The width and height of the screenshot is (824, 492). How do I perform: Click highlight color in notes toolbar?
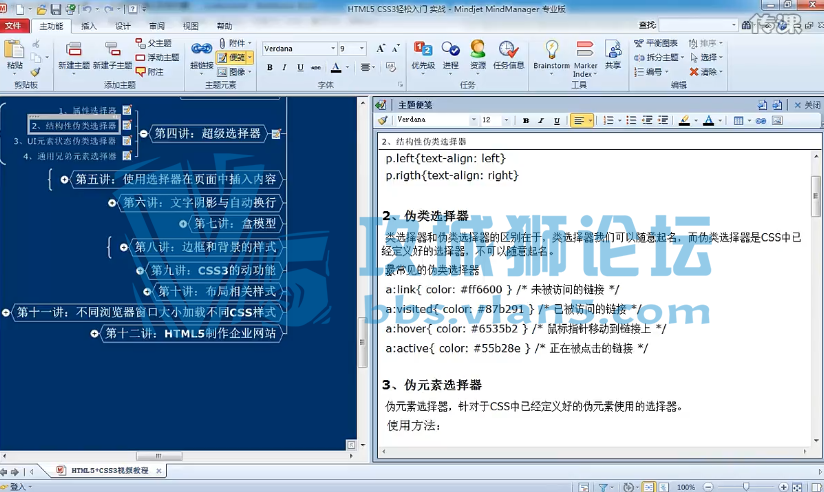(x=684, y=120)
